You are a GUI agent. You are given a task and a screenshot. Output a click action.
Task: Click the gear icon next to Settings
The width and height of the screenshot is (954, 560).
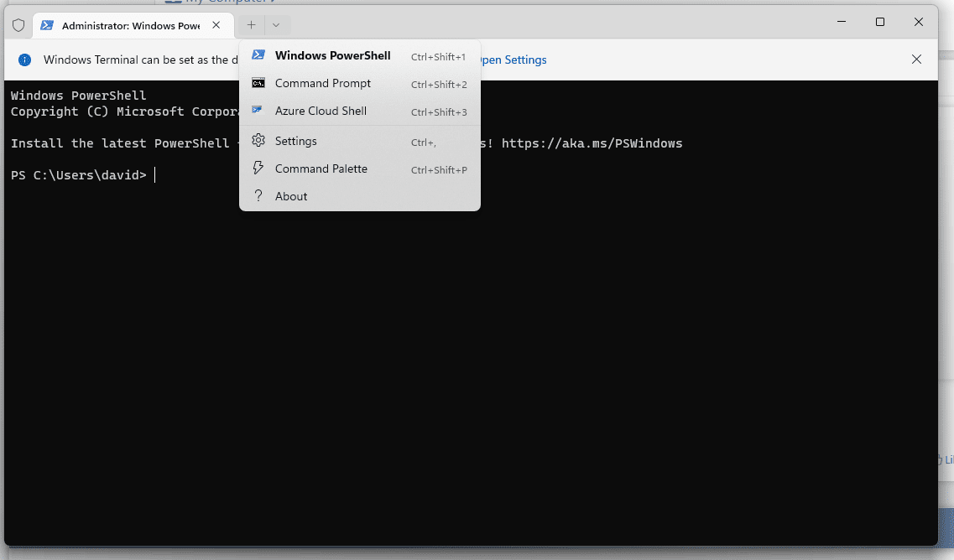[258, 141]
